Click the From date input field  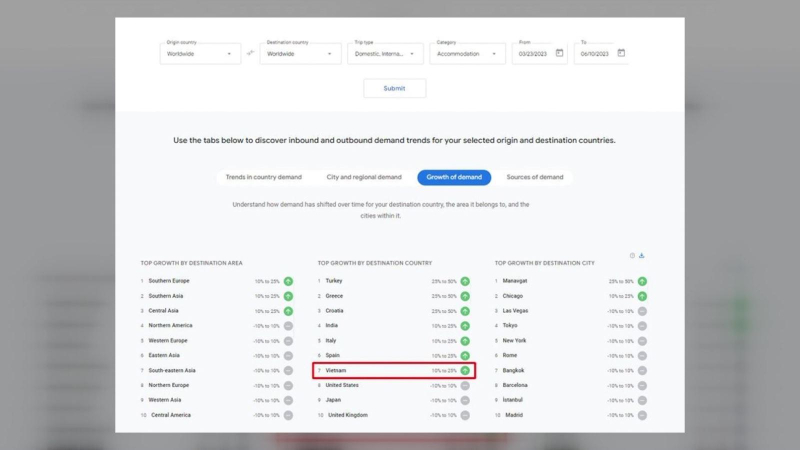[532, 54]
